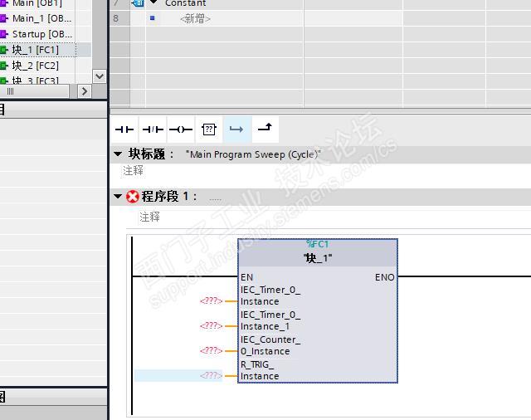Click the Main_1 OB block icon
Screen dimensions: 531x420
coord(3,18)
